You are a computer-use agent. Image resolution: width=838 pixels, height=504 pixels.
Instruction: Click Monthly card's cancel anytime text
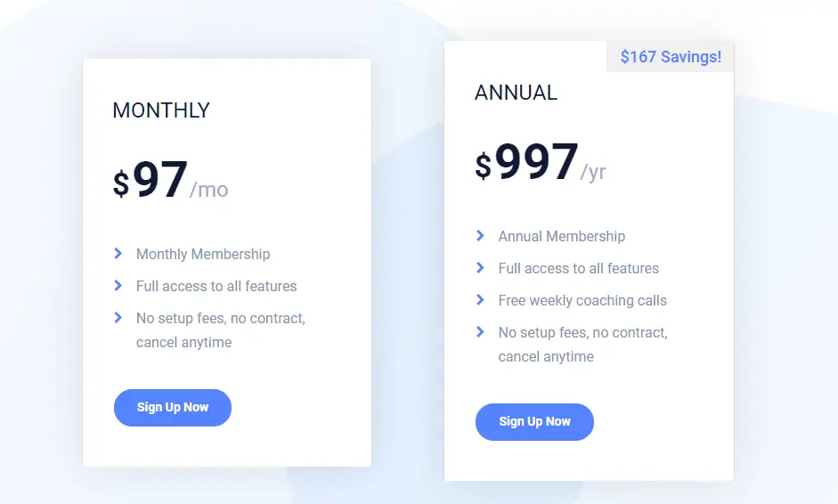[183, 342]
